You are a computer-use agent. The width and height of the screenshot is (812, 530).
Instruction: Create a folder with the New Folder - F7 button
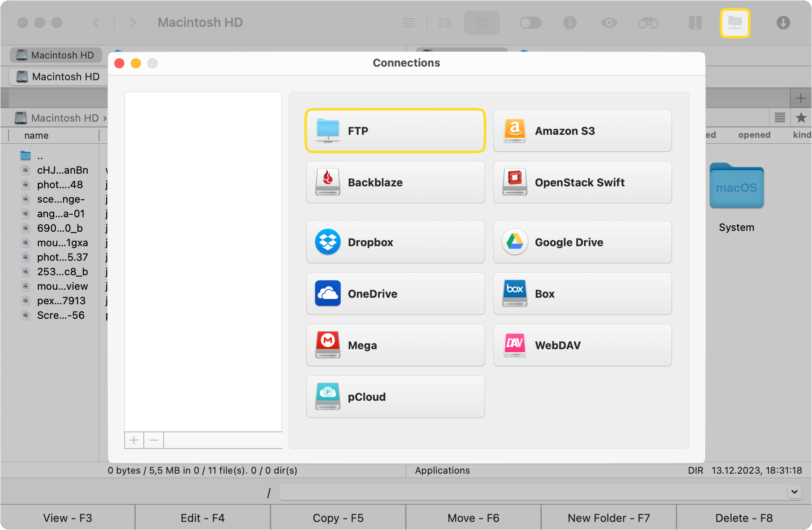pyautogui.click(x=608, y=518)
